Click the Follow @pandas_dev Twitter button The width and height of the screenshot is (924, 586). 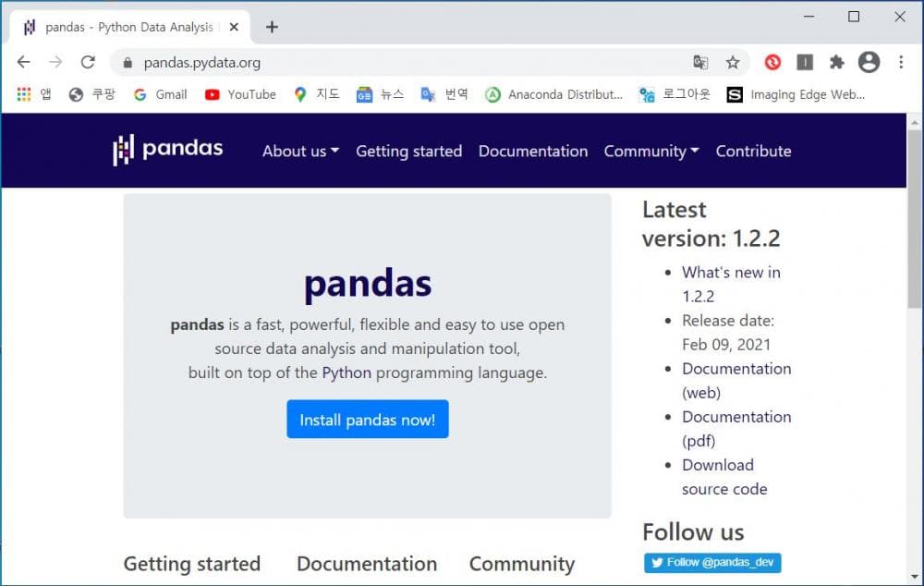pyautogui.click(x=712, y=562)
